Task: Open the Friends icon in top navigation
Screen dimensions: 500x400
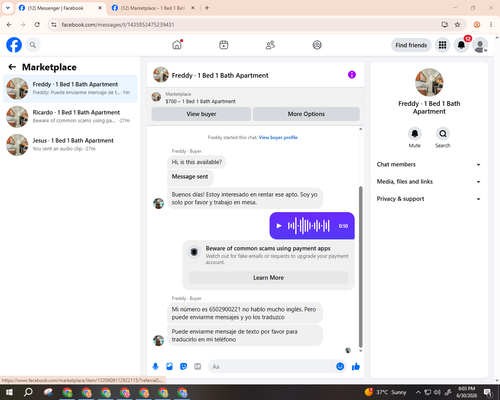Action: (270, 45)
